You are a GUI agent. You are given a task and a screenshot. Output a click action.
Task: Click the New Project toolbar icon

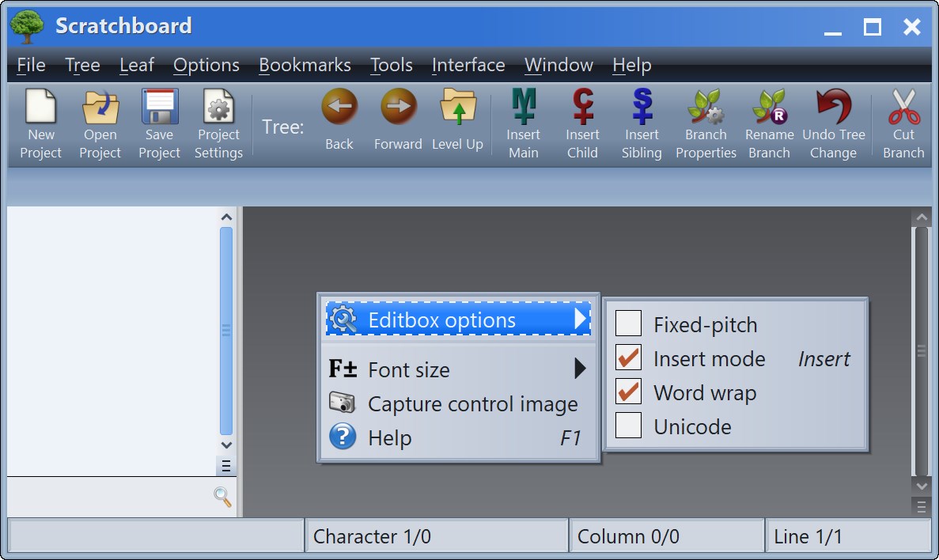tap(40, 124)
